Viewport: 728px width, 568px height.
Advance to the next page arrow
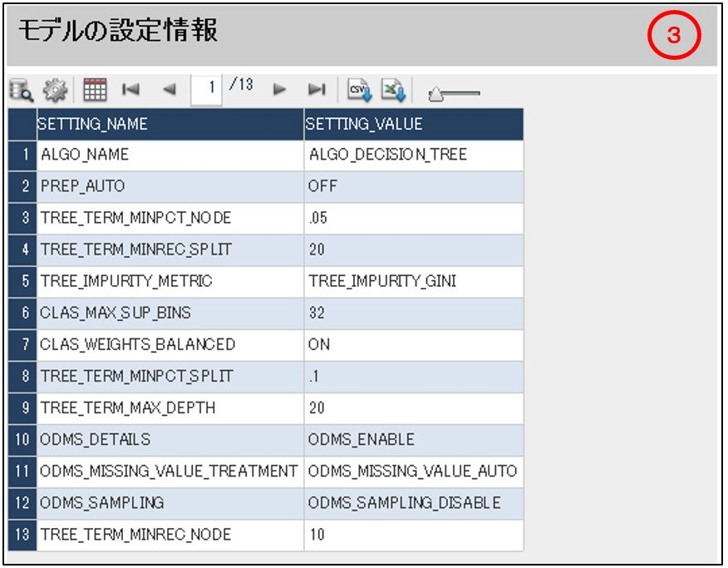click(x=280, y=90)
